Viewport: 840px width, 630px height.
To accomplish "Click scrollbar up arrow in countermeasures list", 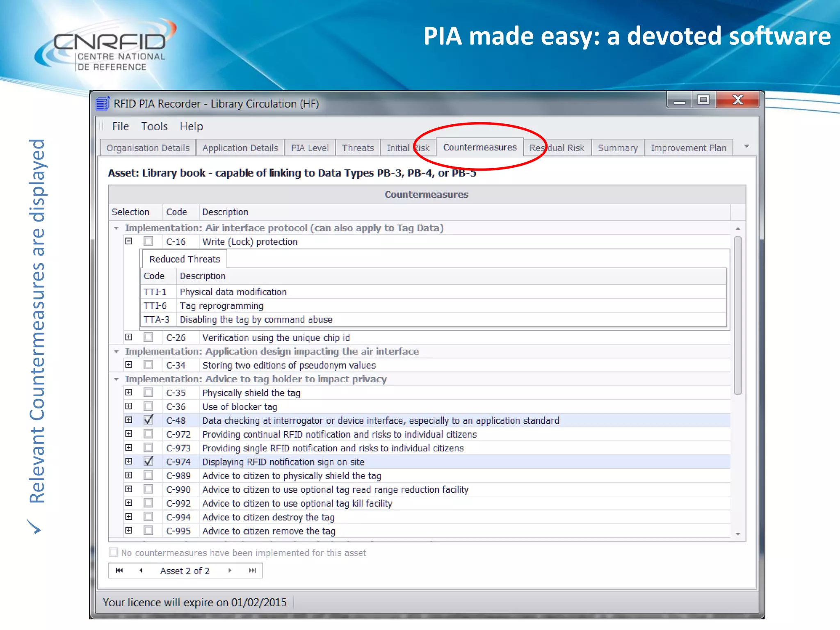I will point(738,228).
